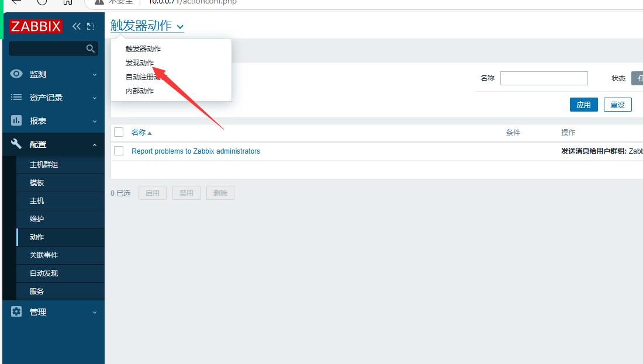Click the browser back arrow
This screenshot has width=643, height=364.
16,2
